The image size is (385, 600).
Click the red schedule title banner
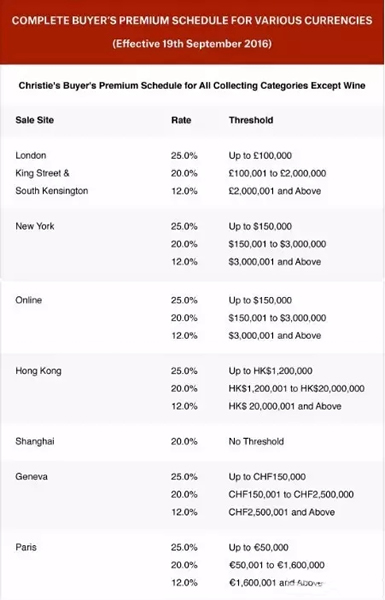tap(192, 32)
